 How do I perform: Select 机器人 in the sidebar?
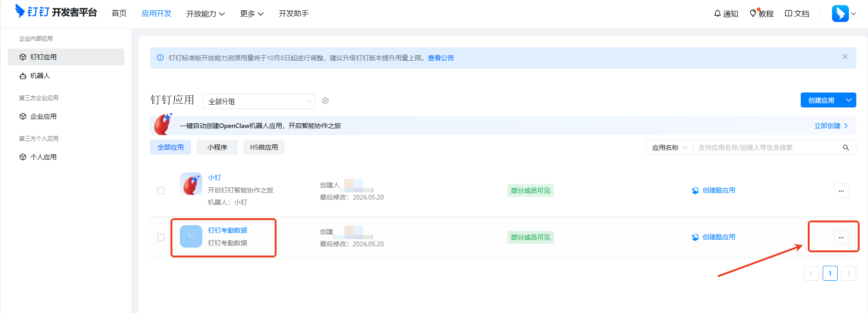pos(66,76)
